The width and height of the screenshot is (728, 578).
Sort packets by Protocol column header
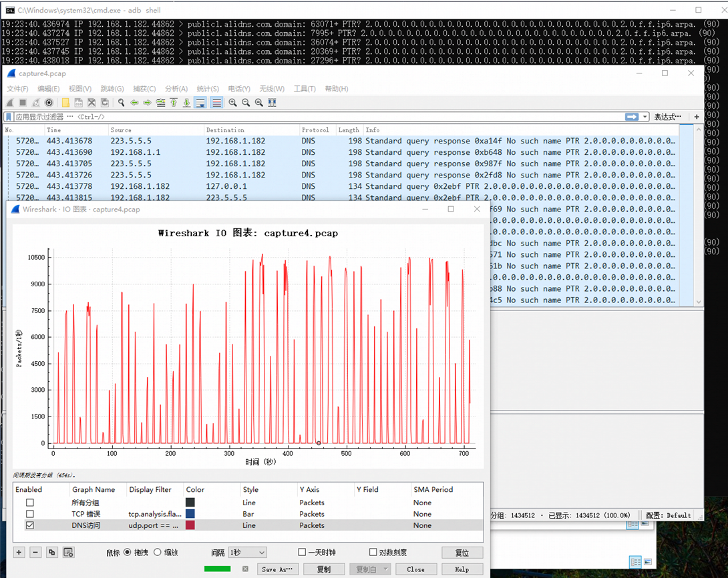click(317, 130)
